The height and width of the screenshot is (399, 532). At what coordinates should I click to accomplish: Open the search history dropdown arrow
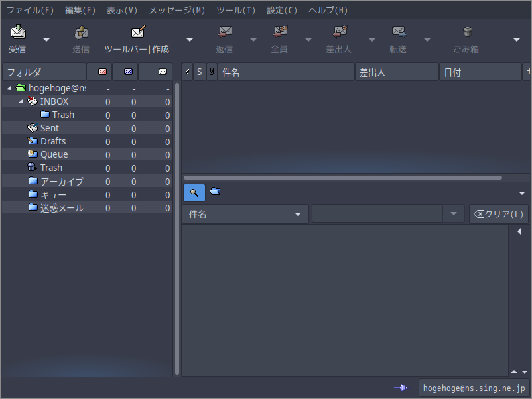tap(454, 214)
